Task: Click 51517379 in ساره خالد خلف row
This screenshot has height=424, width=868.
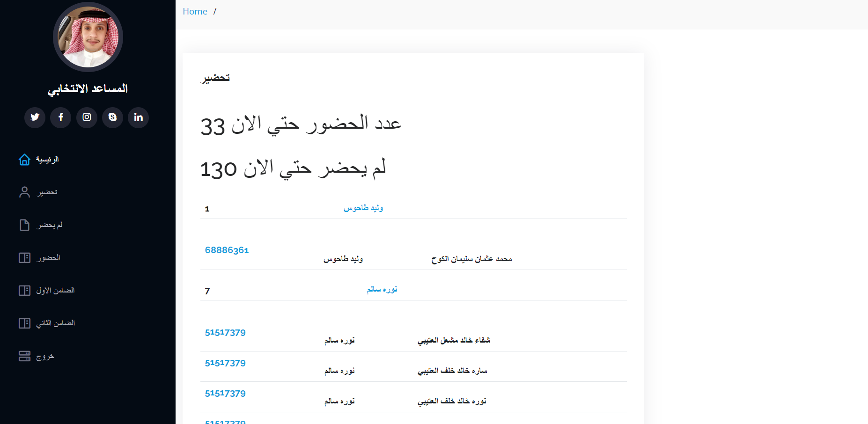Action: point(225,363)
